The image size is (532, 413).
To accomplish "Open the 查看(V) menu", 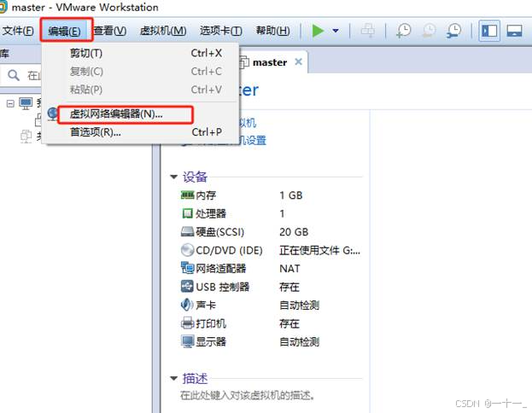I will [110, 31].
